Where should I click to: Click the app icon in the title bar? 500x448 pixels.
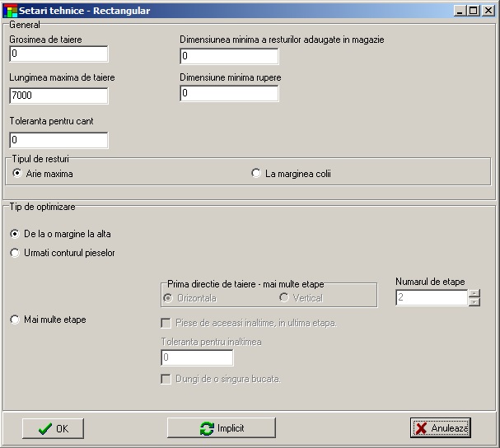pos(11,11)
